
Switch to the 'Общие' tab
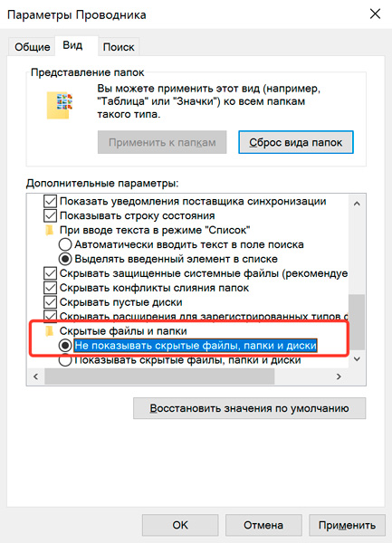click(33, 47)
